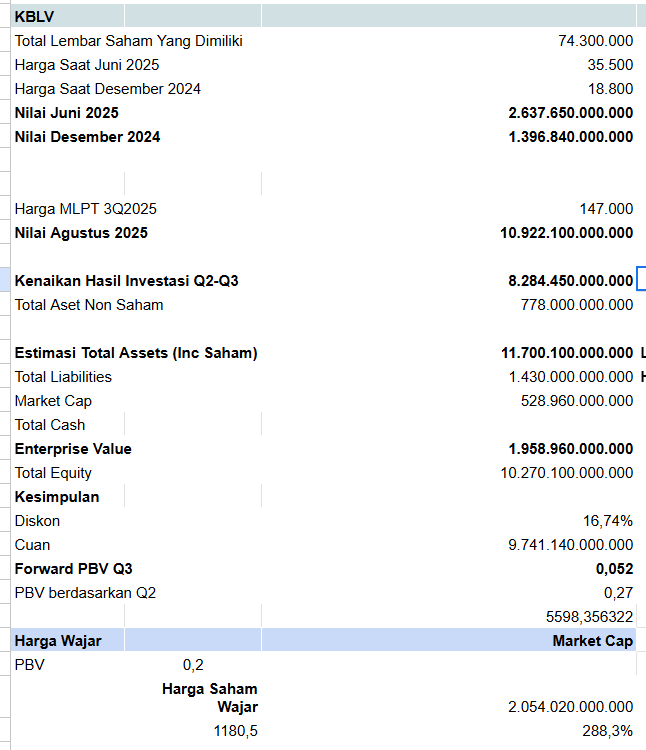Select the 778.000.000.000 non-stock assets cell
This screenshot has height=750, width=646.
577,305
